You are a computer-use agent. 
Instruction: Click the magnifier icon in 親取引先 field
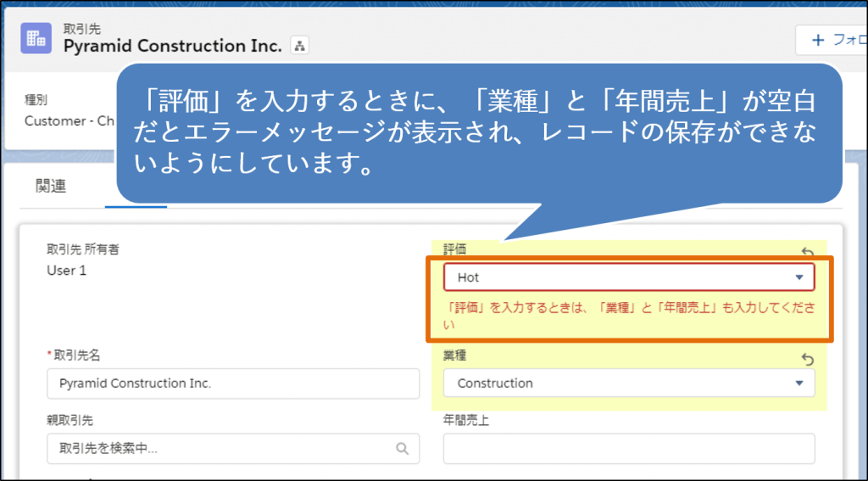(403, 448)
